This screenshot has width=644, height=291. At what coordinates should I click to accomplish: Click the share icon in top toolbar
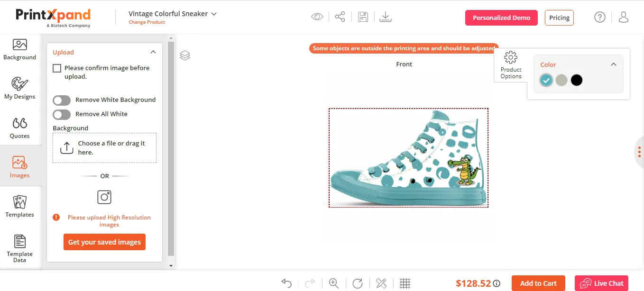[x=340, y=17]
